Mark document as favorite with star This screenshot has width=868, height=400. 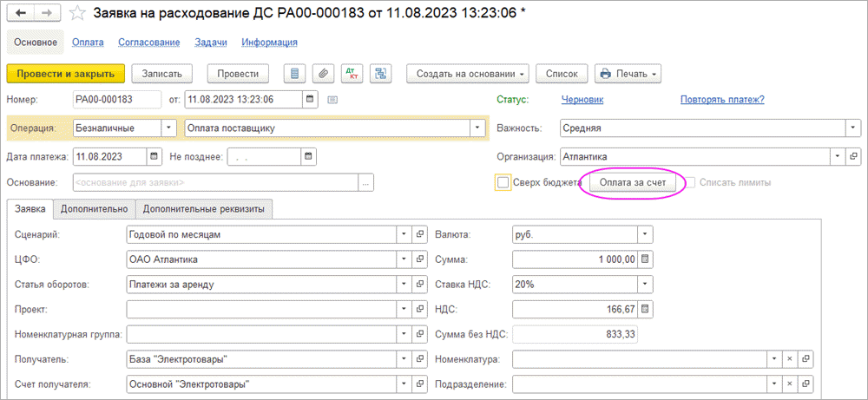click(x=79, y=13)
